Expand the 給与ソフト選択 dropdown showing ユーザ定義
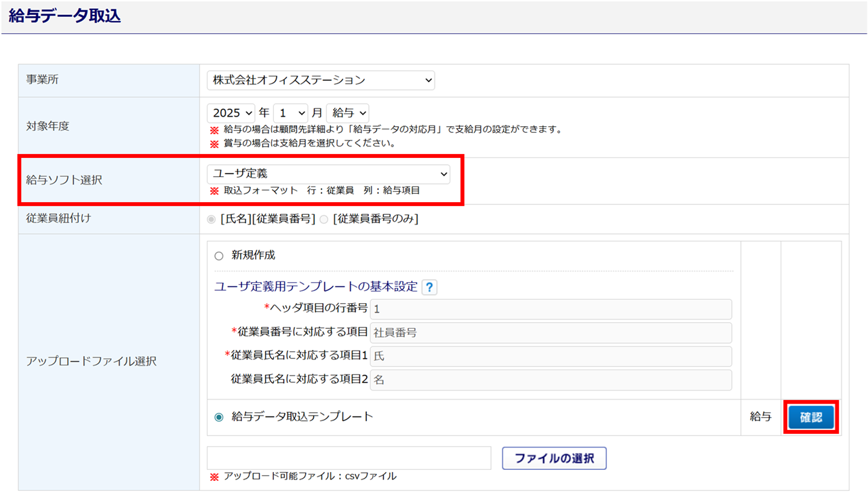 328,174
